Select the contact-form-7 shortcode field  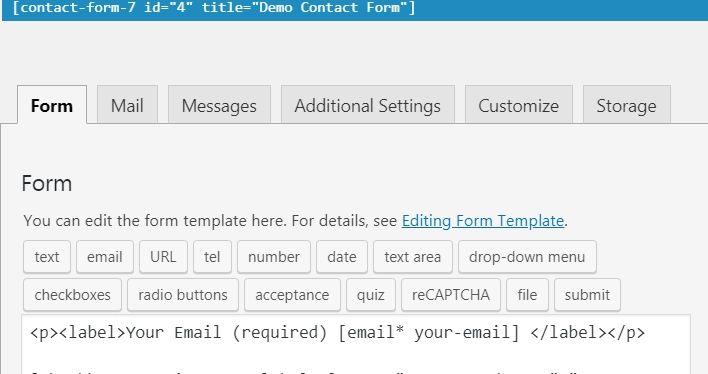coord(354,8)
